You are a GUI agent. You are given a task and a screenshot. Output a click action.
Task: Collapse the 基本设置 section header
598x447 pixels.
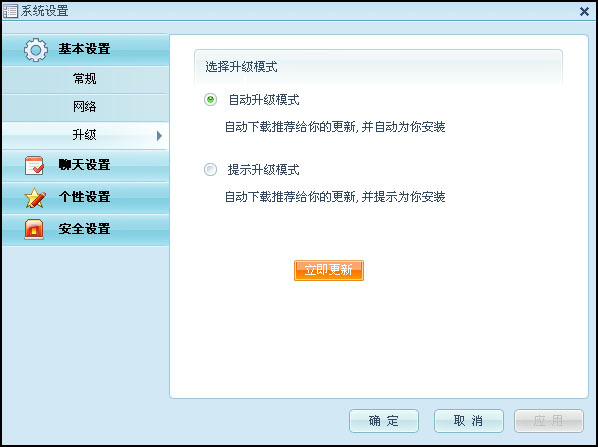(x=85, y=50)
